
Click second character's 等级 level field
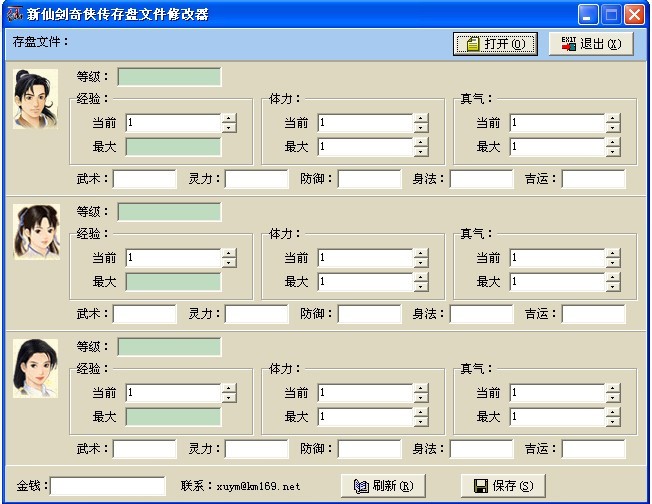(x=169, y=212)
